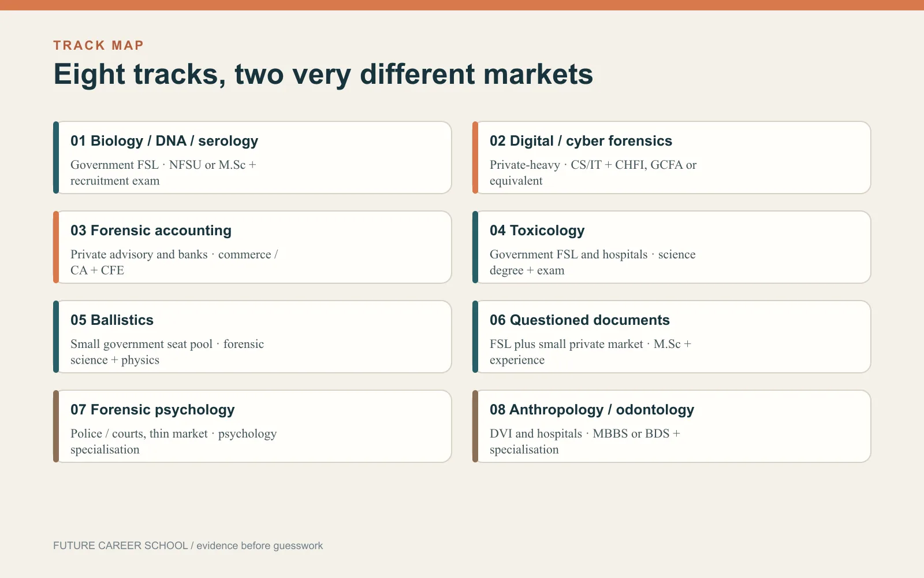Click the '01 Biology / DNA / serology' heading
The height and width of the screenshot is (578, 924).
click(x=164, y=141)
